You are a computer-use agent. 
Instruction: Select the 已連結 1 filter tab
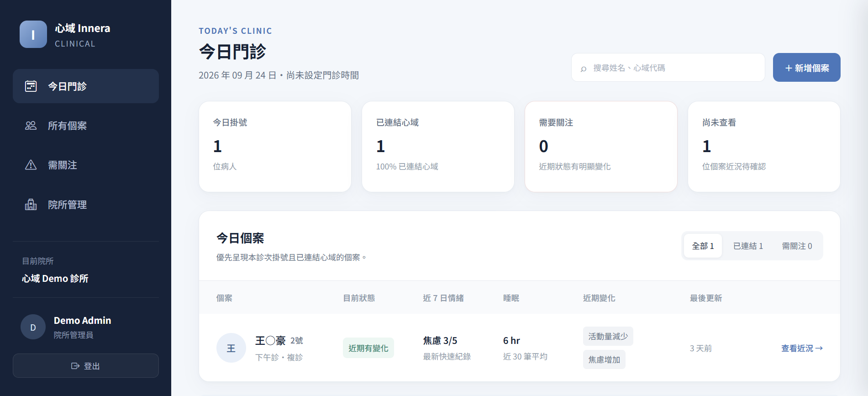click(x=748, y=246)
